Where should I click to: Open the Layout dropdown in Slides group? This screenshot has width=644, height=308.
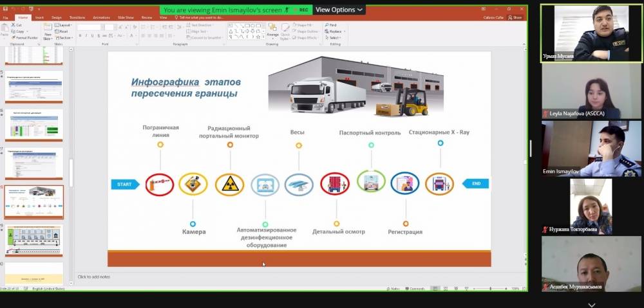[x=63, y=26]
